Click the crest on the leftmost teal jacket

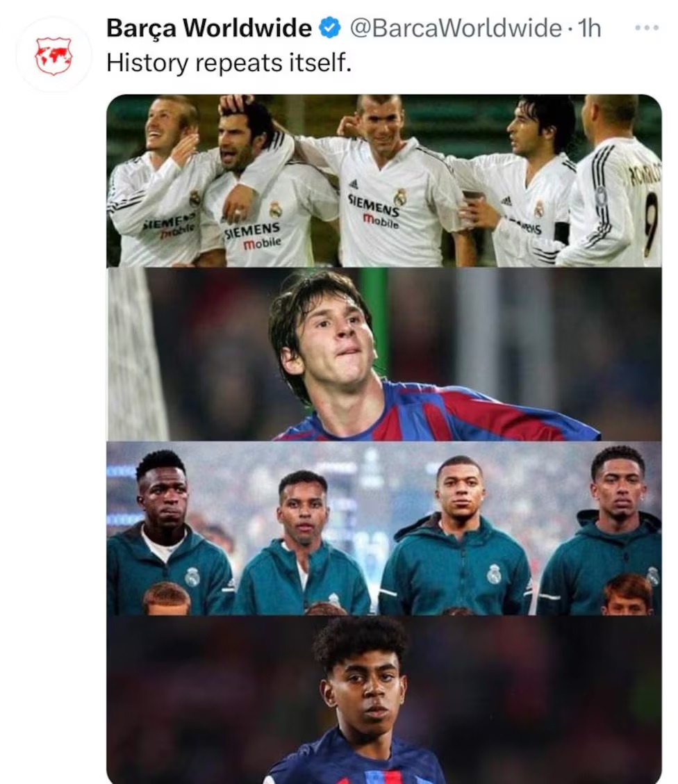coord(192,575)
